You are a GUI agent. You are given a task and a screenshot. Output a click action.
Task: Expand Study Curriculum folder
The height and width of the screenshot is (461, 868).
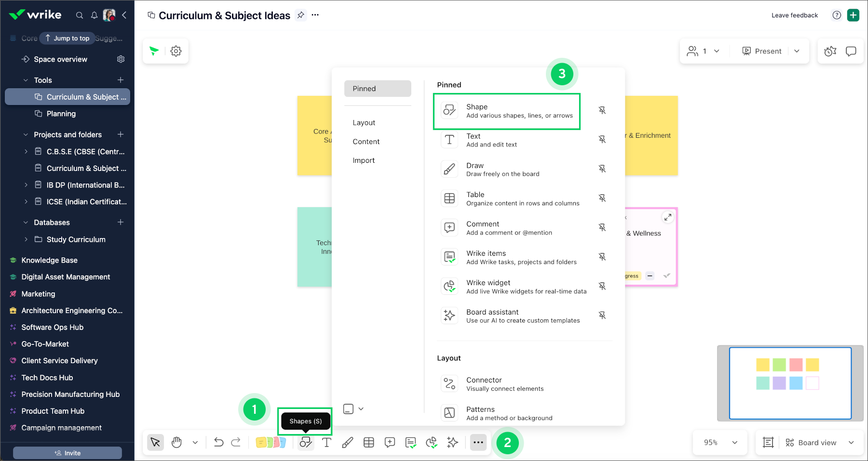(x=26, y=239)
